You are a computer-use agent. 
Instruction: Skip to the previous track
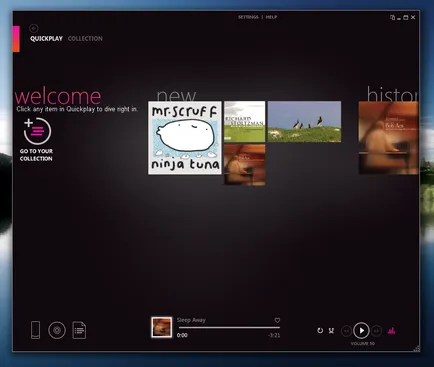pyautogui.click(x=347, y=331)
